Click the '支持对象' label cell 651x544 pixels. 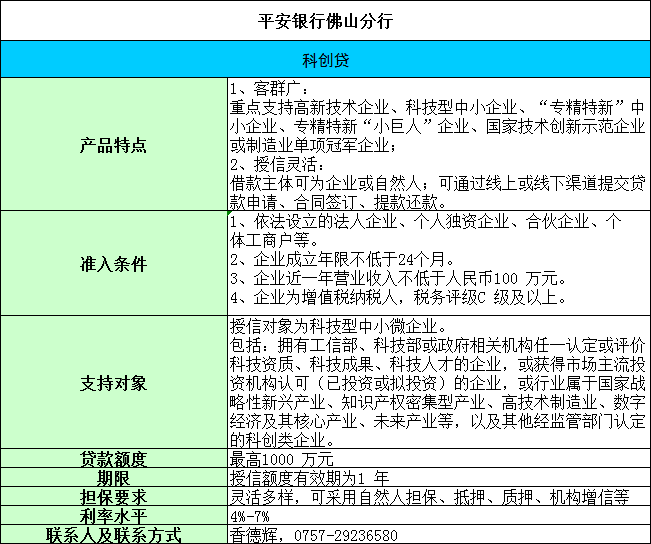(x=114, y=382)
